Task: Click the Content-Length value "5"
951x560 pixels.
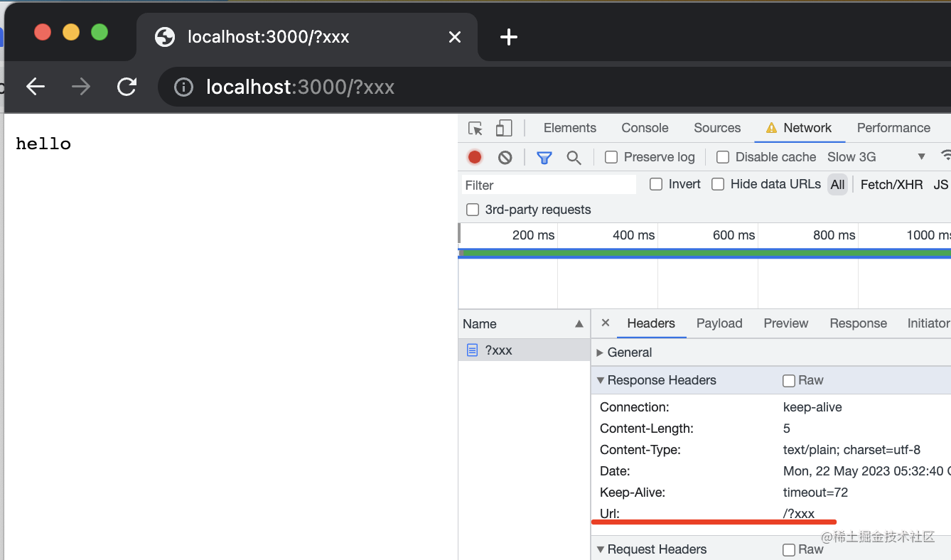Action: (x=787, y=429)
